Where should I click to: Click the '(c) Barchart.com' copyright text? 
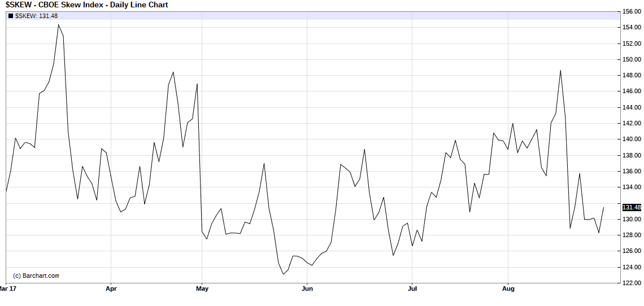[36, 276]
